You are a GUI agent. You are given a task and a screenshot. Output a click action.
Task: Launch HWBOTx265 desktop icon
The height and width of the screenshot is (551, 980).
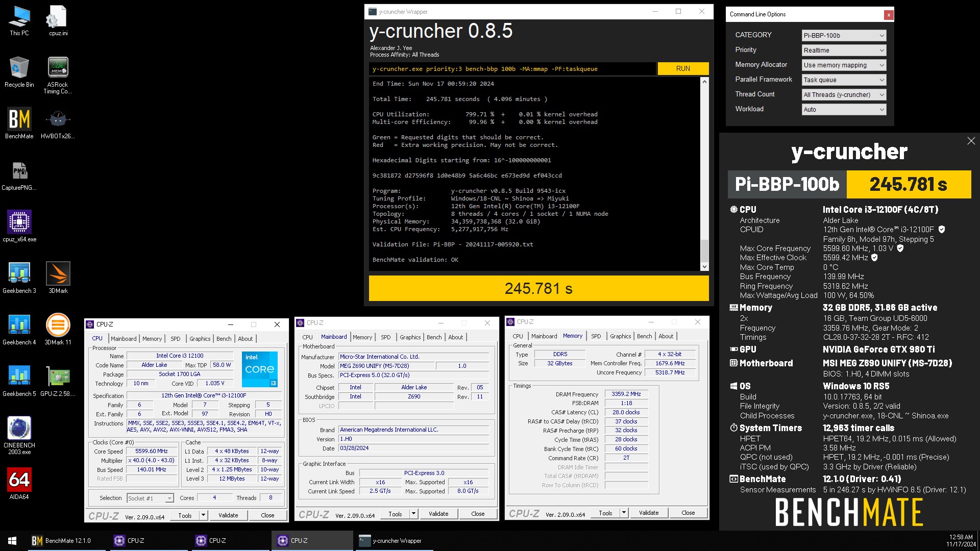pos(58,123)
